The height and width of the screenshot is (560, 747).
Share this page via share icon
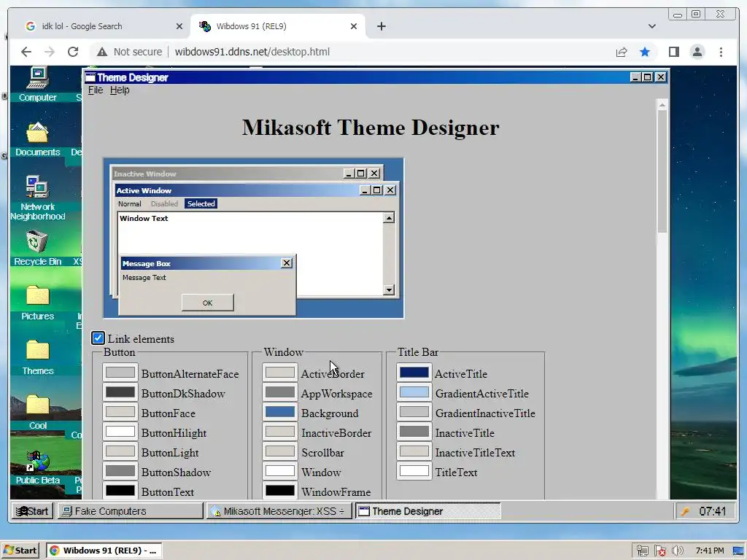[622, 52]
